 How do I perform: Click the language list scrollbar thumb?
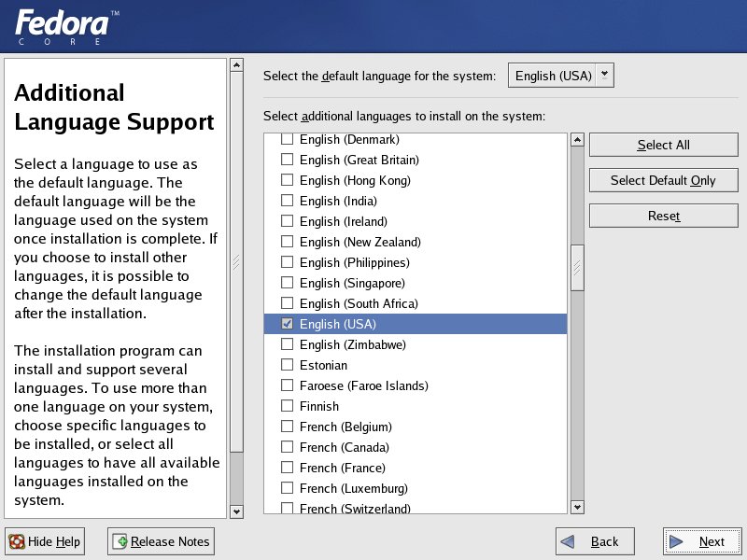[577, 268]
